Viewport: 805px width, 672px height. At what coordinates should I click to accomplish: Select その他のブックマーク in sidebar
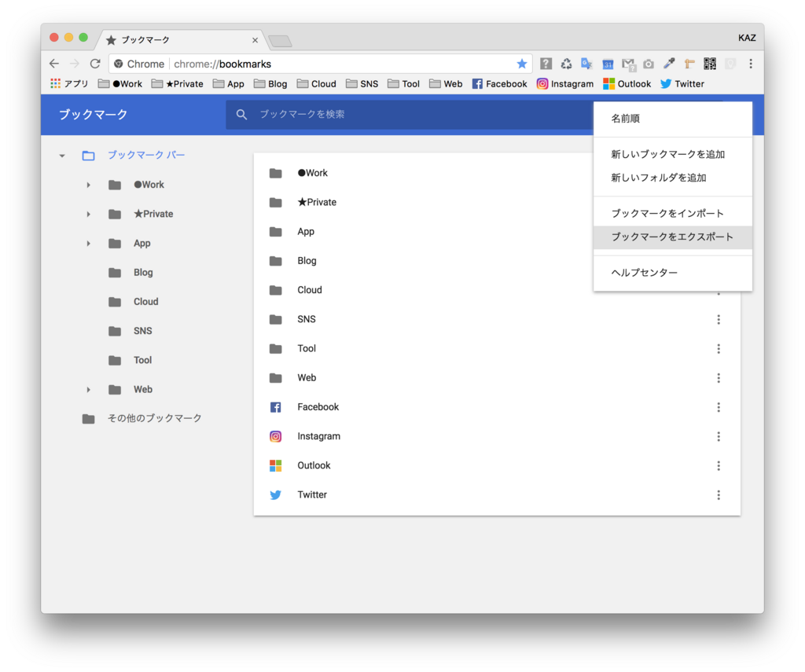pyautogui.click(x=142, y=418)
